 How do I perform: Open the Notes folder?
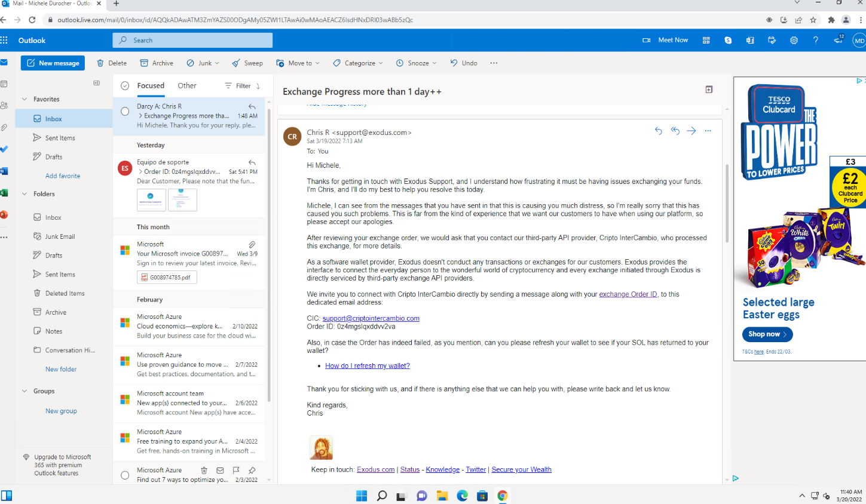tap(64, 331)
